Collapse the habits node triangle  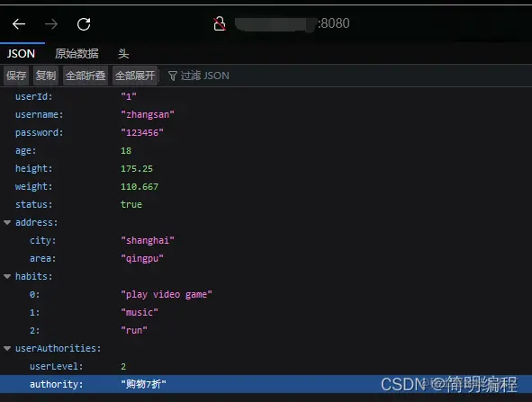tap(7, 276)
